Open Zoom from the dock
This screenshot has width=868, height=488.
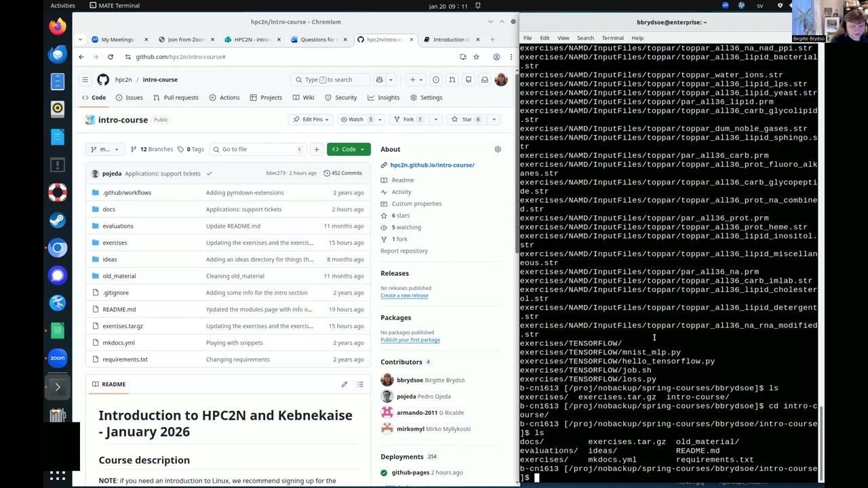click(58, 358)
